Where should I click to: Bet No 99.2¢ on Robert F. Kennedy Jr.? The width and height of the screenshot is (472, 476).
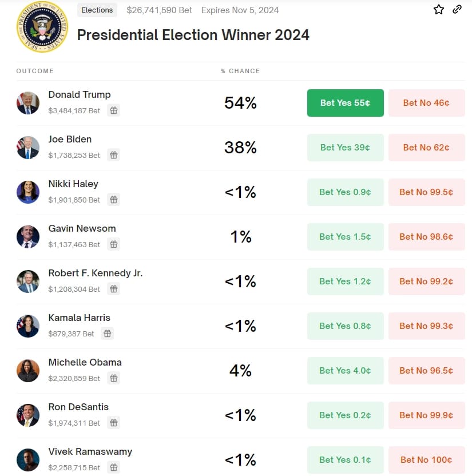(426, 281)
